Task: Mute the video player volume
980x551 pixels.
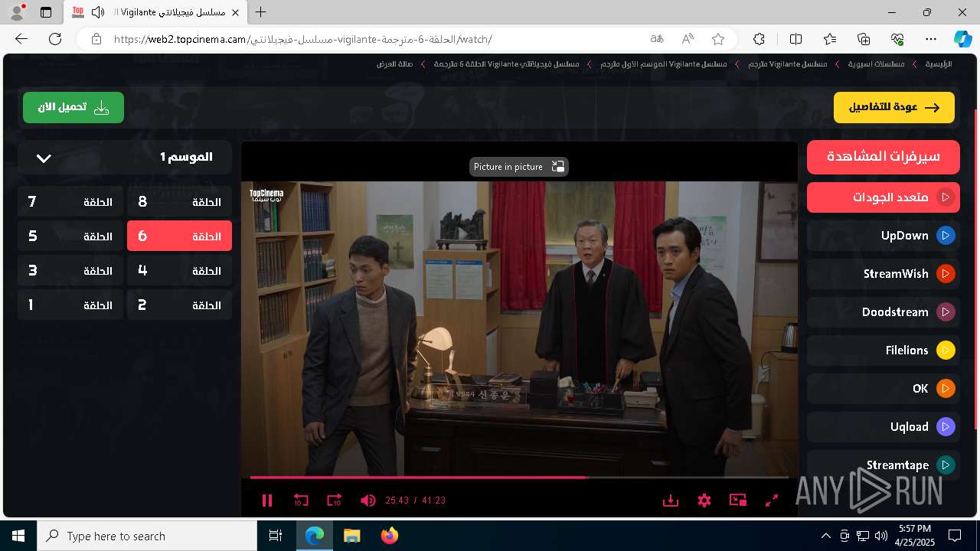Action: point(368,500)
